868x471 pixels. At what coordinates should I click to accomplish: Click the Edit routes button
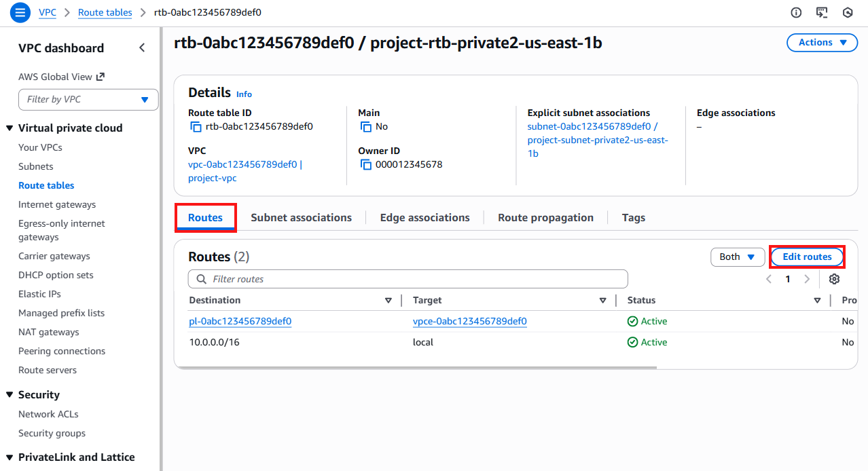click(807, 257)
